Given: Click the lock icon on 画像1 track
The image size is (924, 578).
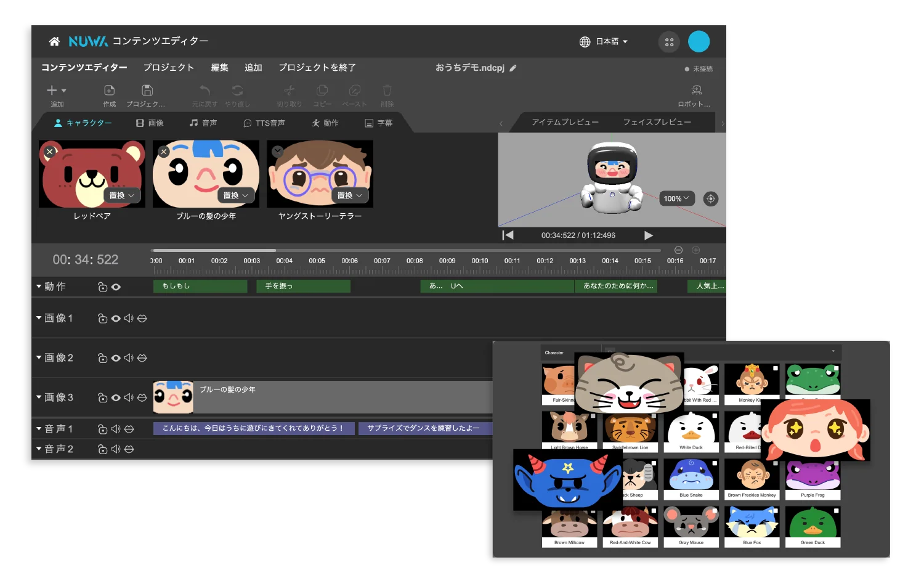Looking at the screenshot, I should click(x=102, y=319).
